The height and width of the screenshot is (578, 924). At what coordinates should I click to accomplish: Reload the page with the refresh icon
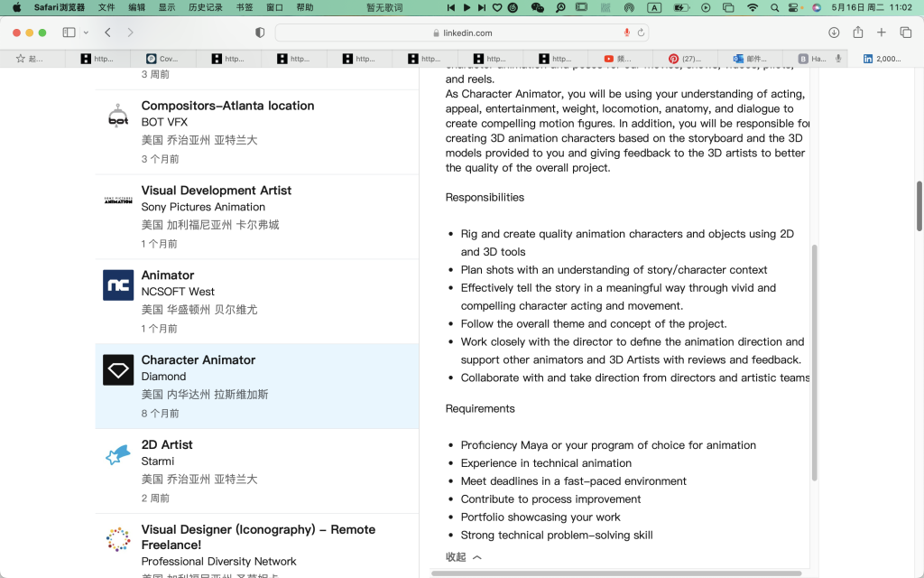642,33
